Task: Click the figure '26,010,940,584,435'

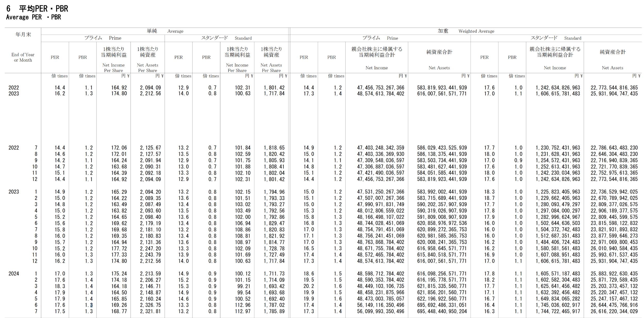Action: pyautogui.click(x=614, y=248)
